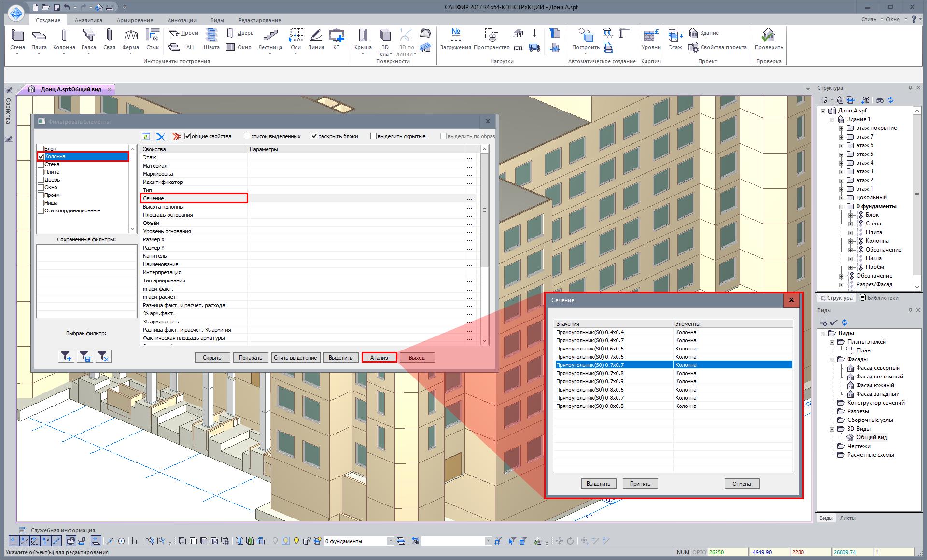Open the Аналитика ribbon tab
The width and height of the screenshot is (927, 560).
coord(88,20)
